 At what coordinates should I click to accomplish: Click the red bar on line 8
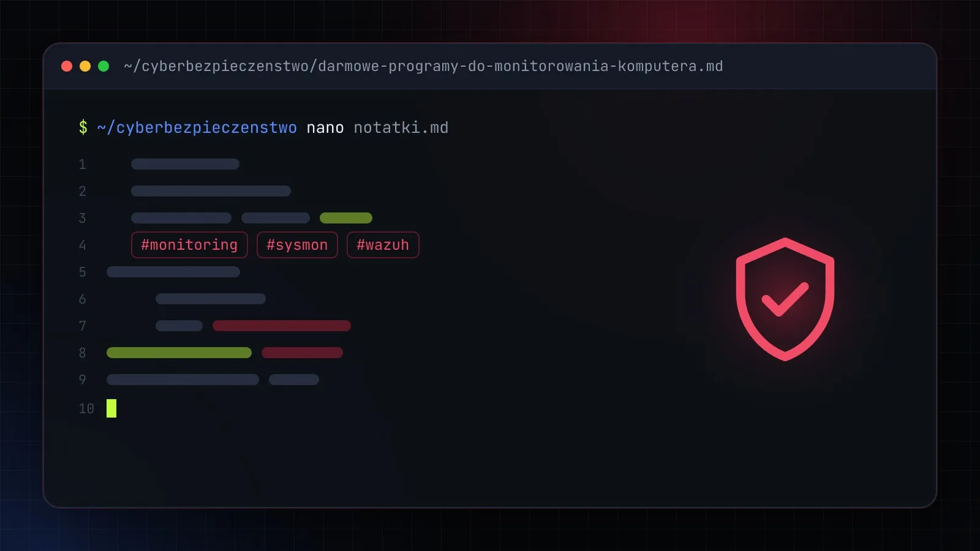pos(302,353)
